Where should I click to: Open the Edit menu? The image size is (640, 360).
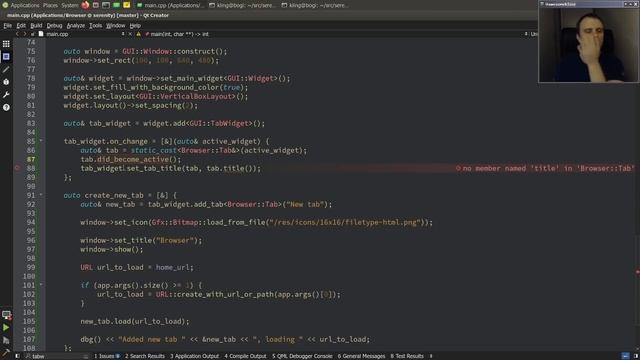21,25
